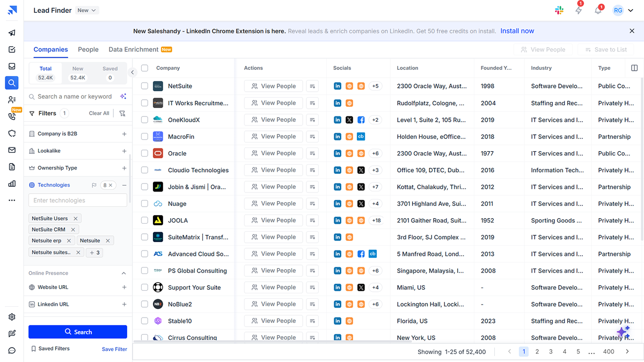Open the bar chart analytics icon
Screen dimensions: 644x362
(12, 183)
